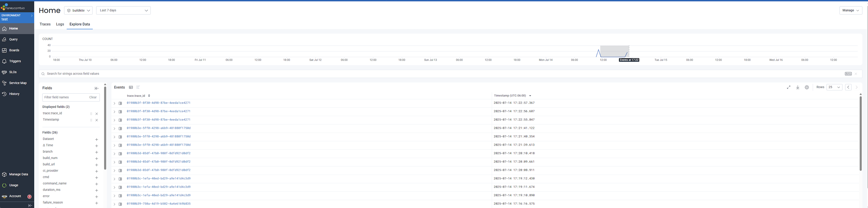The image size is (868, 208).
Task: Open the Triggers page in sidebar
Action: click(x=15, y=61)
